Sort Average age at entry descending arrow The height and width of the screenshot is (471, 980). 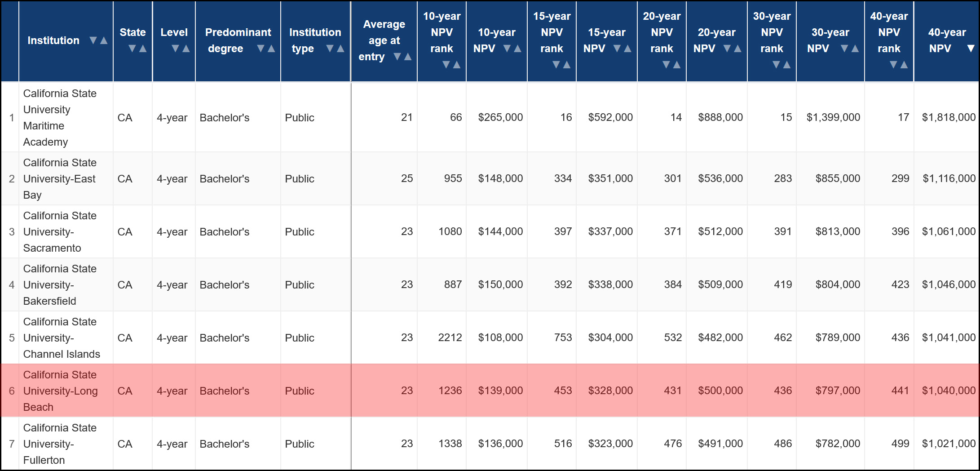point(397,57)
